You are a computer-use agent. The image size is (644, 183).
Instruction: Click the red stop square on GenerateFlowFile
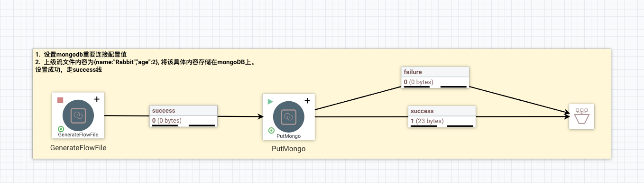[60, 100]
